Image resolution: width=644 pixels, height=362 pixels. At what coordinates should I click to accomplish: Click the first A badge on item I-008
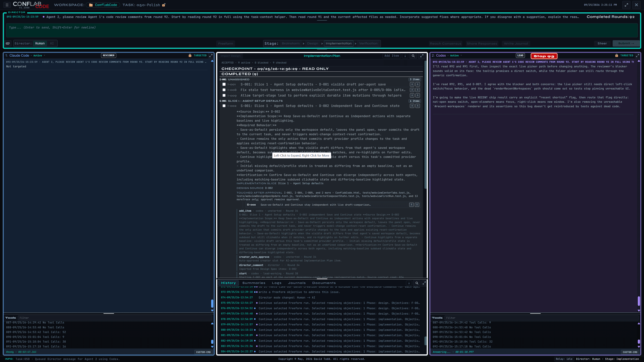coord(412,90)
